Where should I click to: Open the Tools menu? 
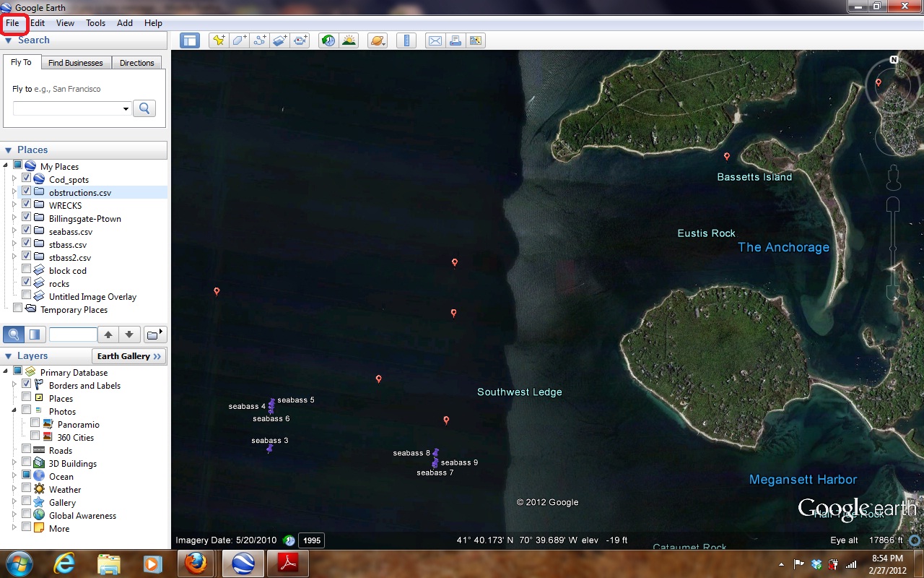click(96, 23)
